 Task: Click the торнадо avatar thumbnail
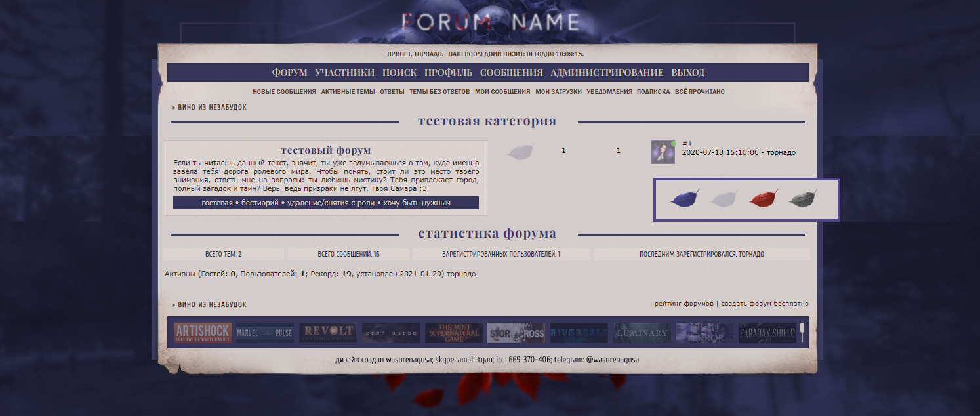(662, 151)
